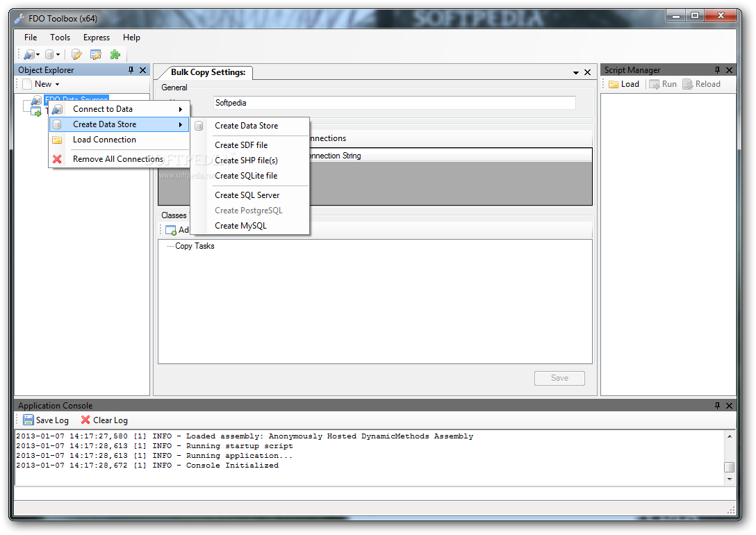Open the Tools menu
This screenshot has width=756, height=535.
coord(60,37)
